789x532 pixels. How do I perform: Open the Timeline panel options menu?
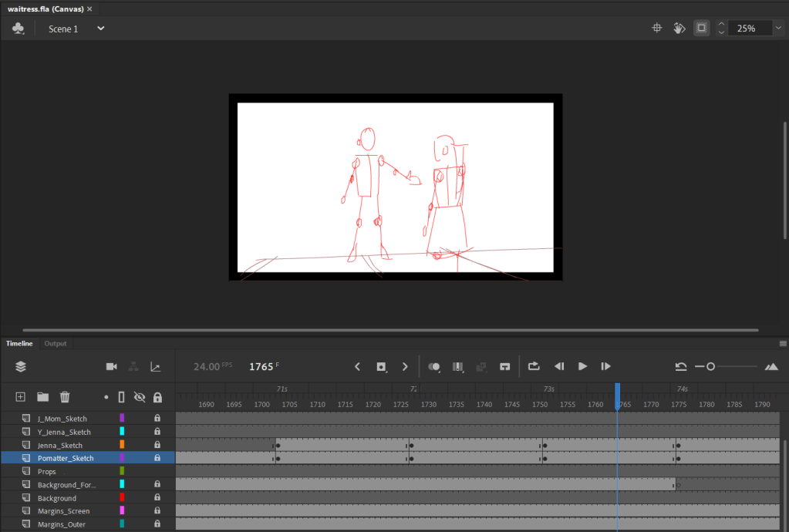coord(783,343)
